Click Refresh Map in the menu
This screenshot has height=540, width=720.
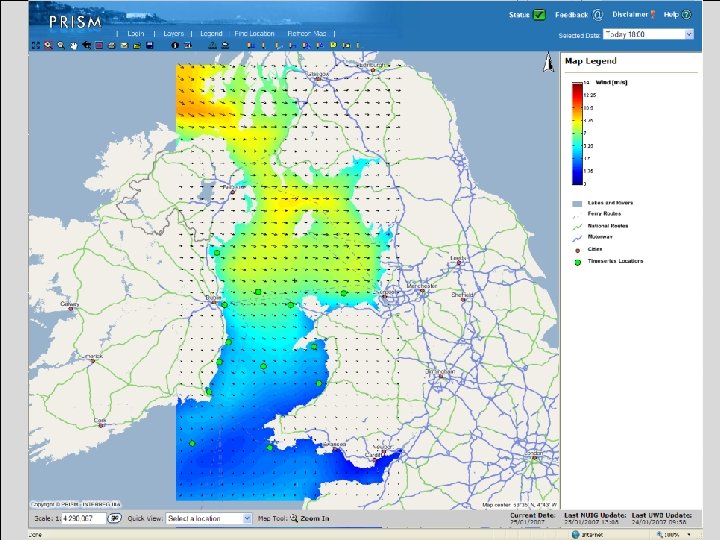click(306, 34)
